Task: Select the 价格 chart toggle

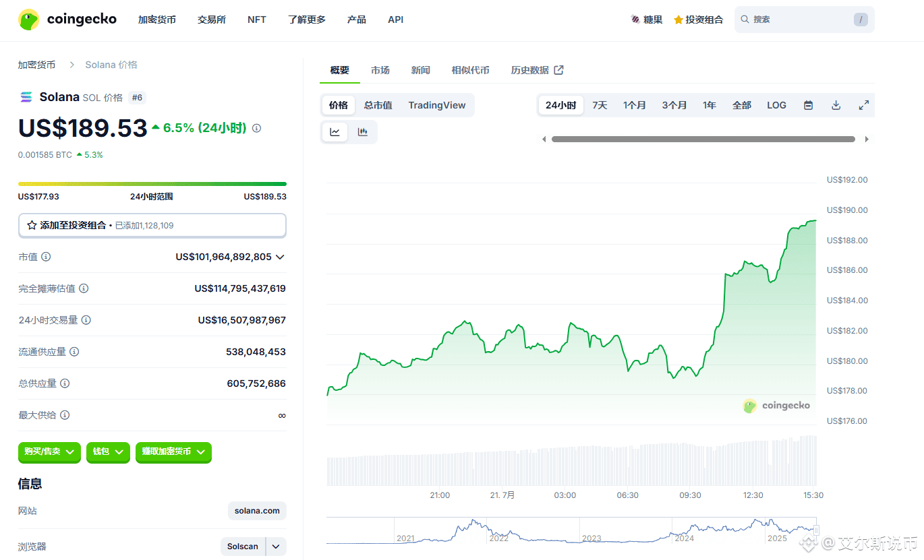Action: [x=339, y=105]
